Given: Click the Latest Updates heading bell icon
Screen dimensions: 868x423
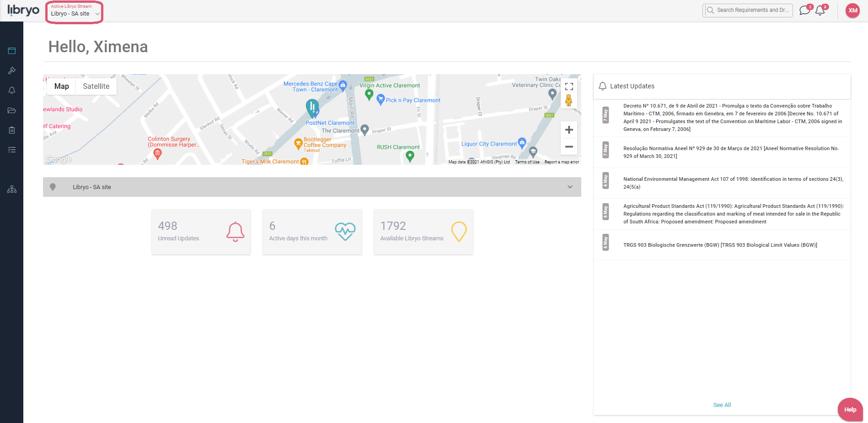Looking at the screenshot, I should click(x=603, y=86).
